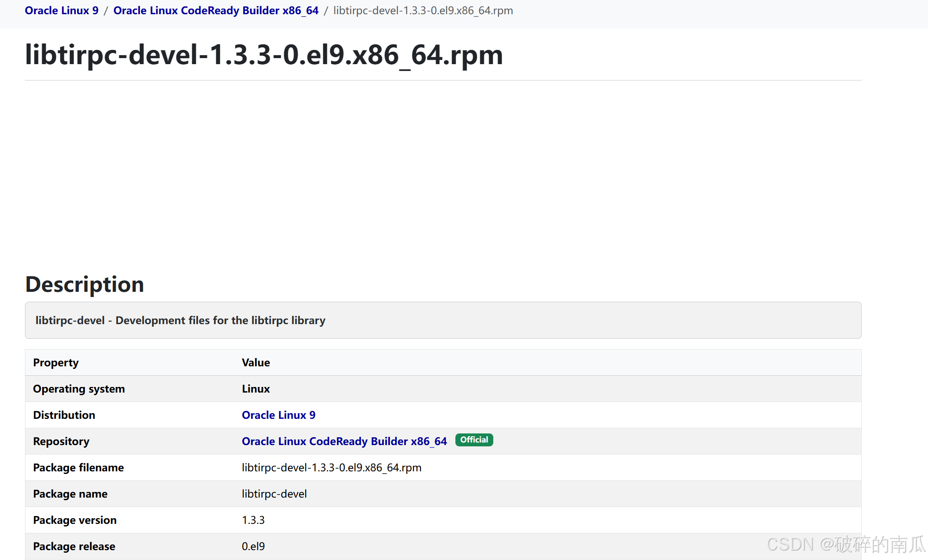Screen dimensions: 928x560
Task: Click the Distribution row label
Action: tap(64, 415)
